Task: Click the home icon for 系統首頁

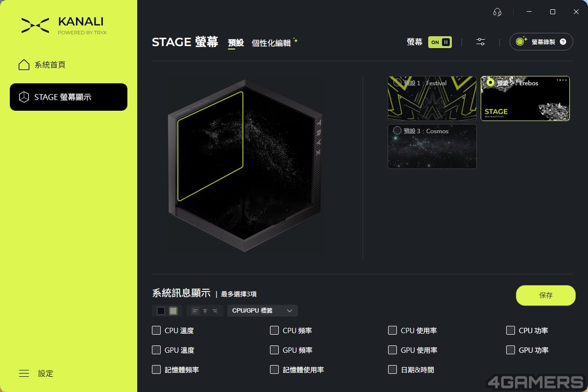Action: coord(24,65)
